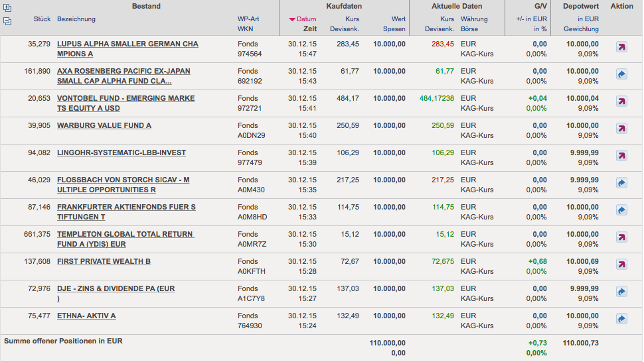This screenshot has width=644, height=362.
Task: Click the action icon for Lupus Alpha row
Action: click(621, 47)
